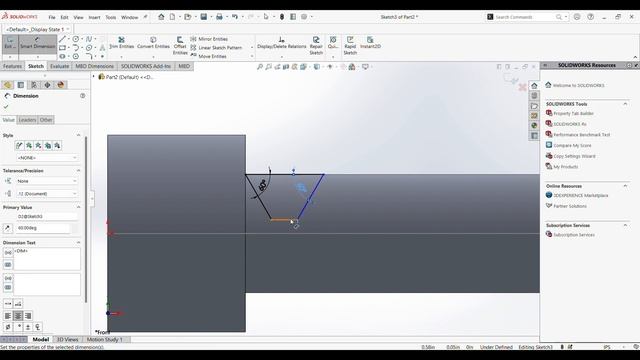Collapse the Style section
The height and width of the screenshot is (360, 640).
tap(78, 135)
